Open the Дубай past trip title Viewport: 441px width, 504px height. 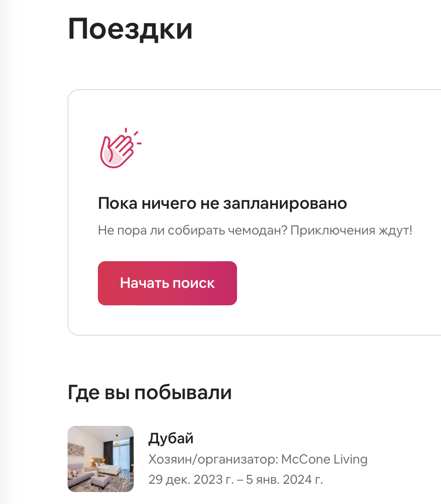tap(171, 438)
